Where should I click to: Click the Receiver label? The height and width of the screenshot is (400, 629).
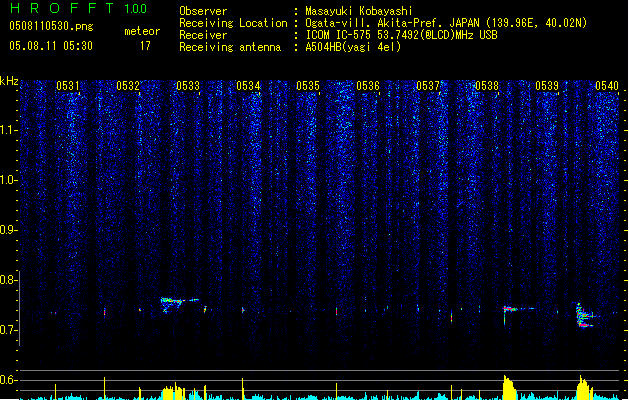[203, 35]
